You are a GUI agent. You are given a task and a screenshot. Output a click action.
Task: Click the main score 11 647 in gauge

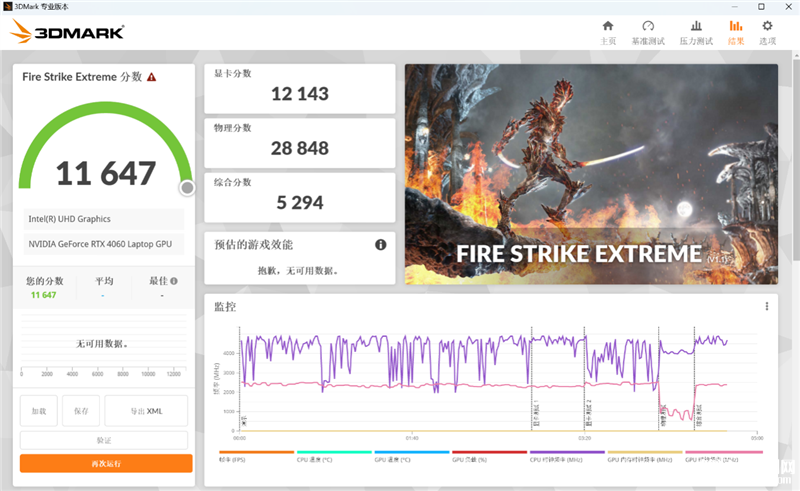tap(106, 174)
